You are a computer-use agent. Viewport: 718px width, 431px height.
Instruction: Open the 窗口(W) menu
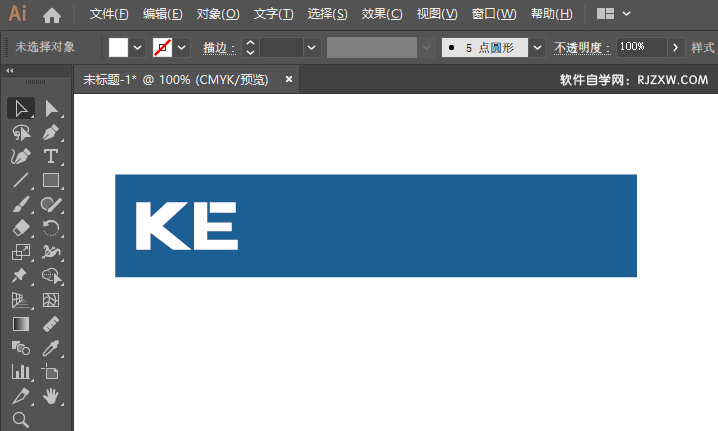[x=494, y=14]
